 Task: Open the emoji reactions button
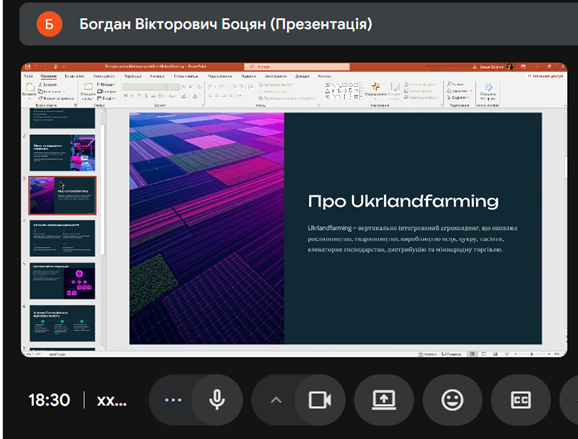tap(452, 400)
